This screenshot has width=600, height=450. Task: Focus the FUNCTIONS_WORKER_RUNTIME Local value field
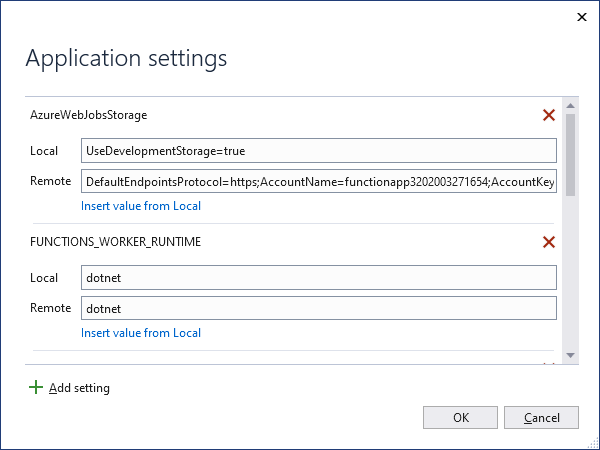coord(319,278)
